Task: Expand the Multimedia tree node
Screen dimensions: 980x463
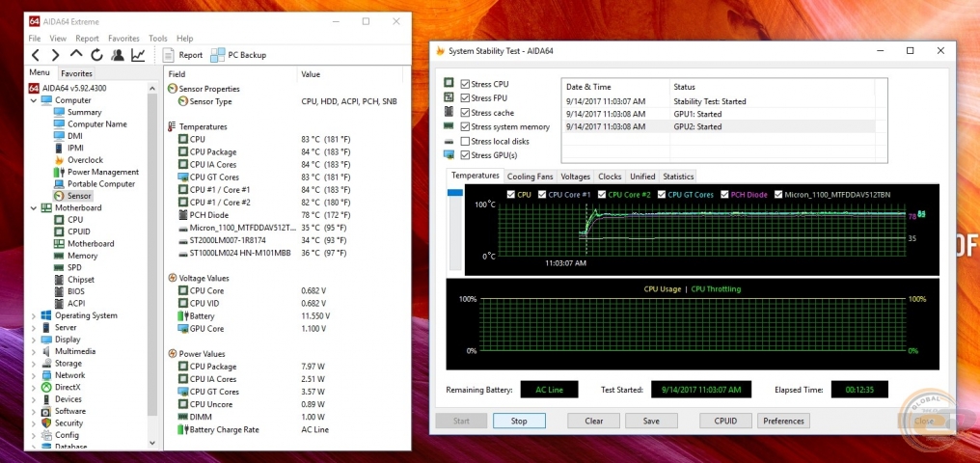Action: (x=33, y=352)
